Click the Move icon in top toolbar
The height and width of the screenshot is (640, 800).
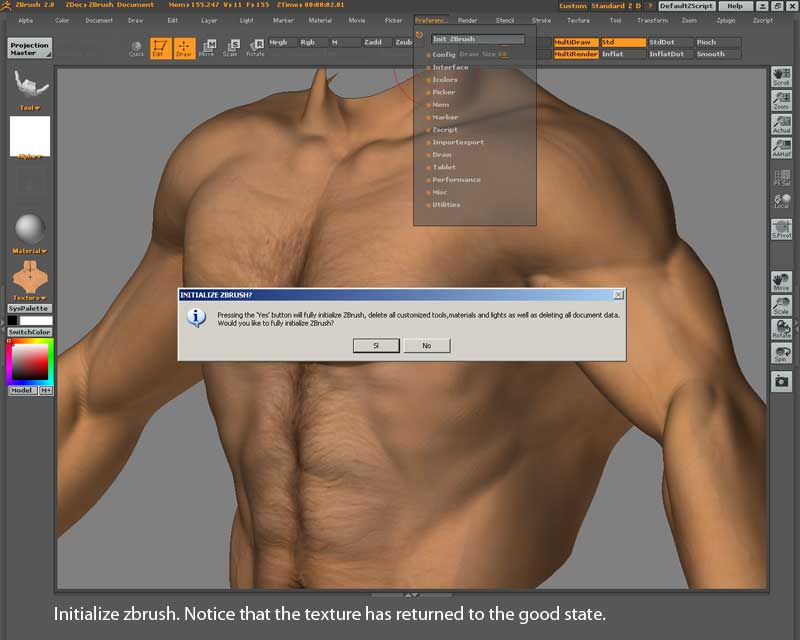[207, 47]
